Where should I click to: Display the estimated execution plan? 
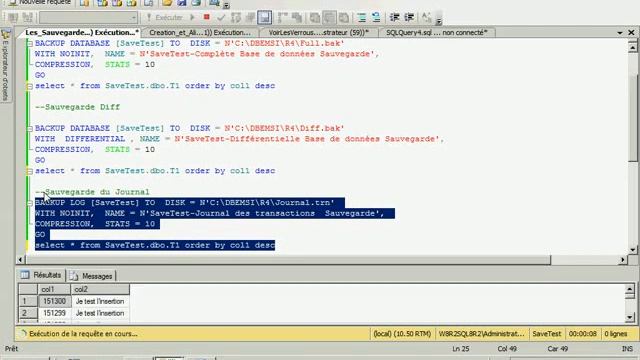pyautogui.click(x=236, y=18)
